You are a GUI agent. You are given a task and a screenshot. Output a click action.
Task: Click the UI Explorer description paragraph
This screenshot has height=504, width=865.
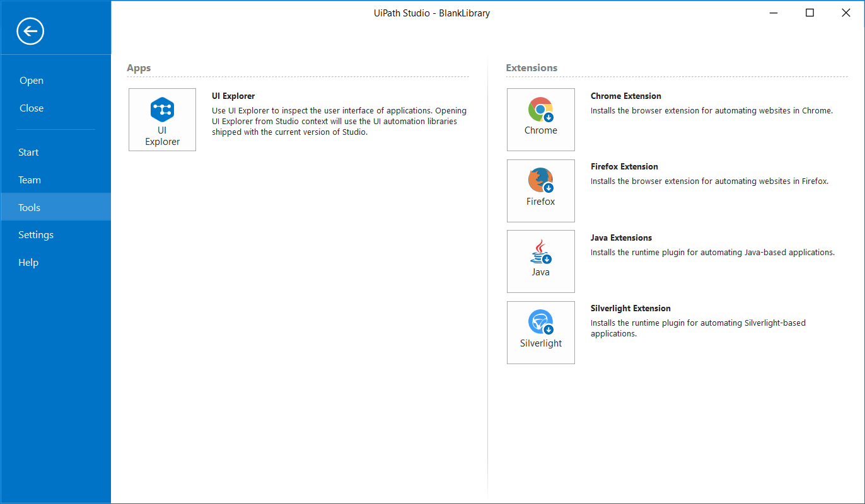339,122
